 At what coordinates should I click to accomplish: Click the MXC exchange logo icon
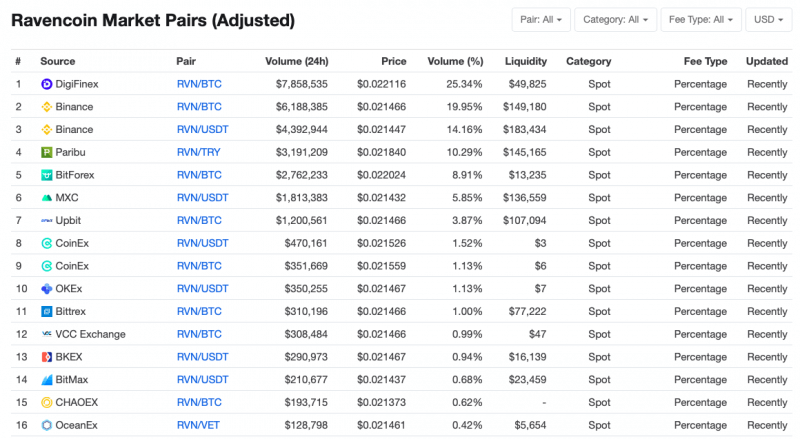(x=47, y=198)
